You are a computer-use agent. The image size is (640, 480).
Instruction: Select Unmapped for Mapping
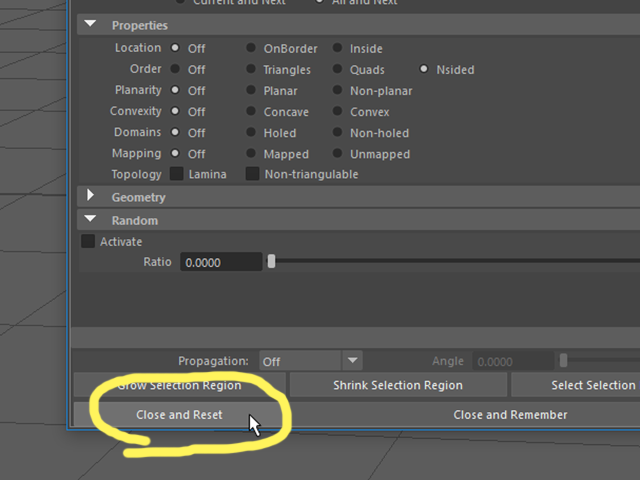[x=337, y=153]
